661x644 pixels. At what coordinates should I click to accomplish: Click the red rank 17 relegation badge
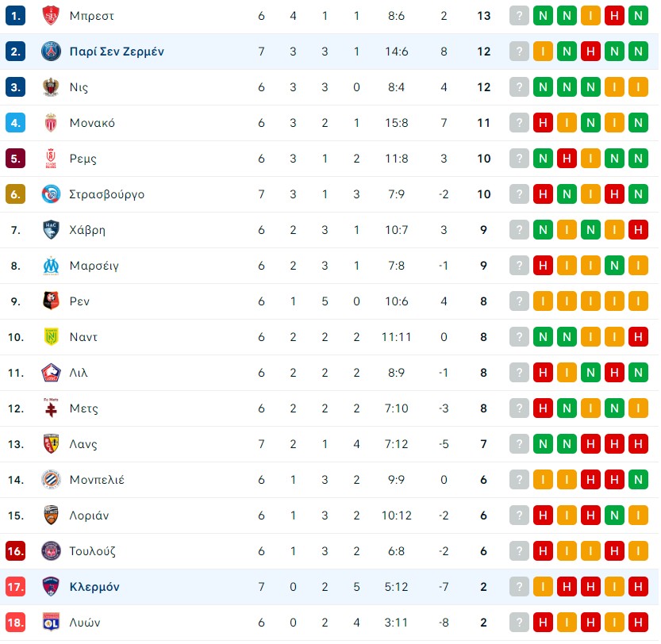(16, 587)
